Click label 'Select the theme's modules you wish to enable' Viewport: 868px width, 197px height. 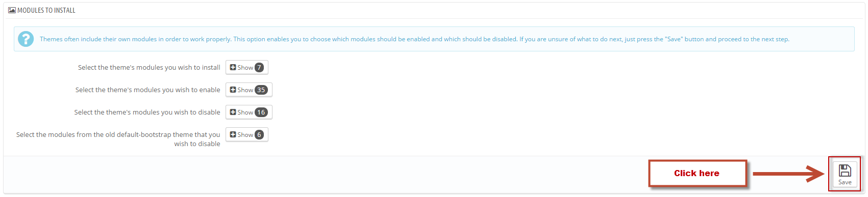click(148, 90)
